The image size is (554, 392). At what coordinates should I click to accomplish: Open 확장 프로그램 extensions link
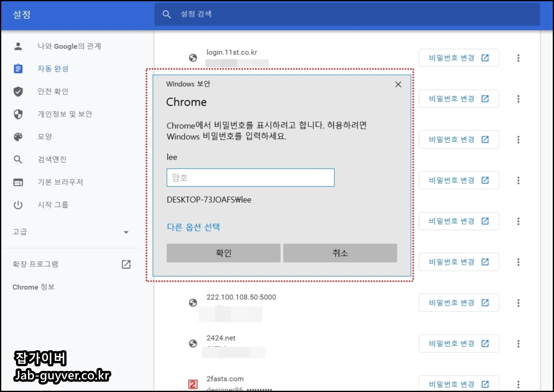click(35, 264)
